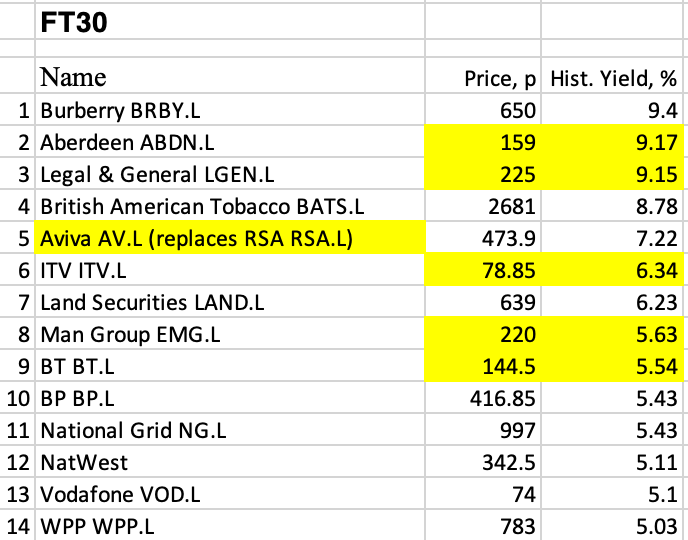Select WPP yield cell 5.03
This screenshot has width=688, height=540.
(x=612, y=526)
